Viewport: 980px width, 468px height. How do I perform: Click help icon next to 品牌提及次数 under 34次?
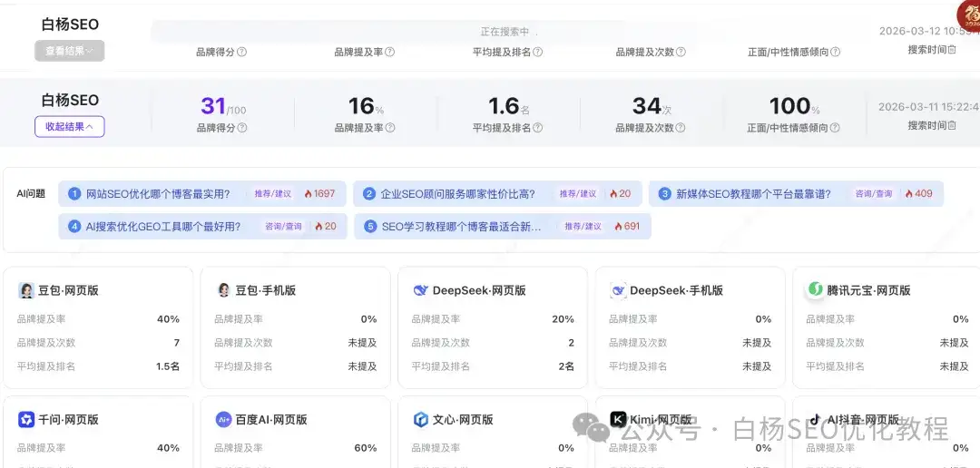click(681, 128)
